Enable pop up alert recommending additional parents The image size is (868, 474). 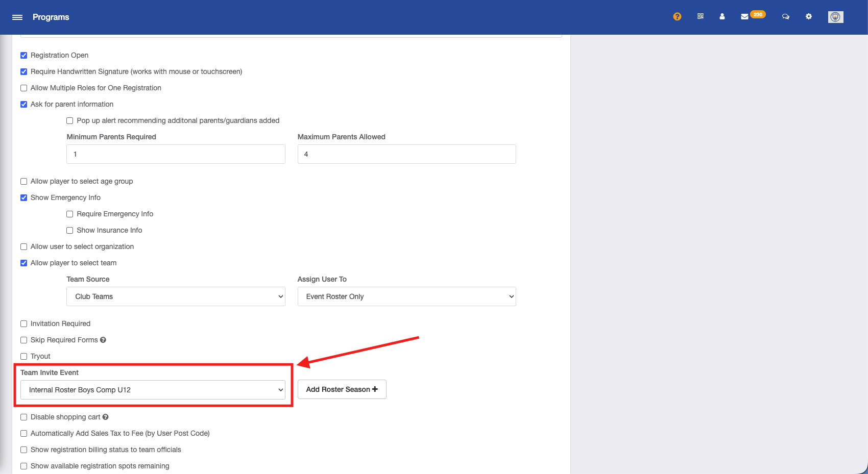click(x=70, y=120)
